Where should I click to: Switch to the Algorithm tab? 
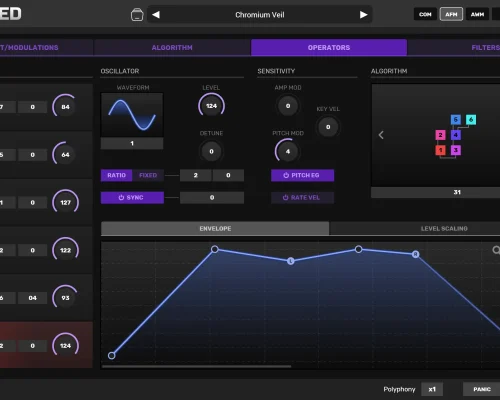[172, 47]
